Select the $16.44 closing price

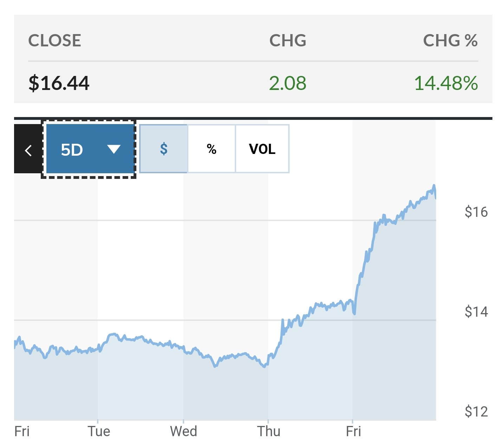click(59, 83)
